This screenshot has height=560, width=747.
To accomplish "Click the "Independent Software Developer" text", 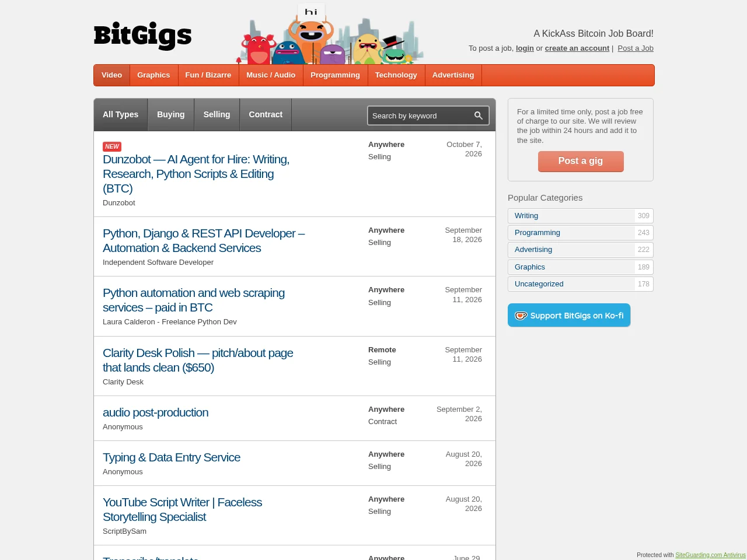I will tap(158, 262).
